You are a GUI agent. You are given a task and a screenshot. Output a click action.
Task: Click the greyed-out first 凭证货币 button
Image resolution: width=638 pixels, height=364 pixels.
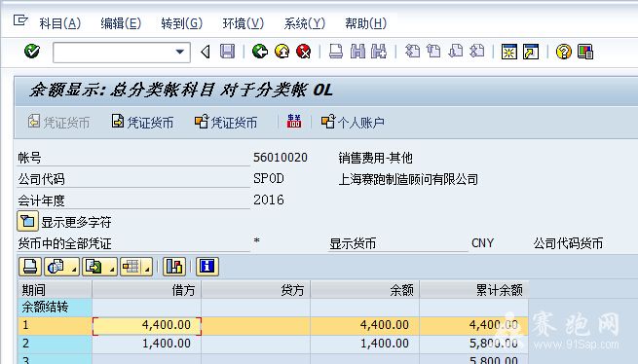point(59,122)
